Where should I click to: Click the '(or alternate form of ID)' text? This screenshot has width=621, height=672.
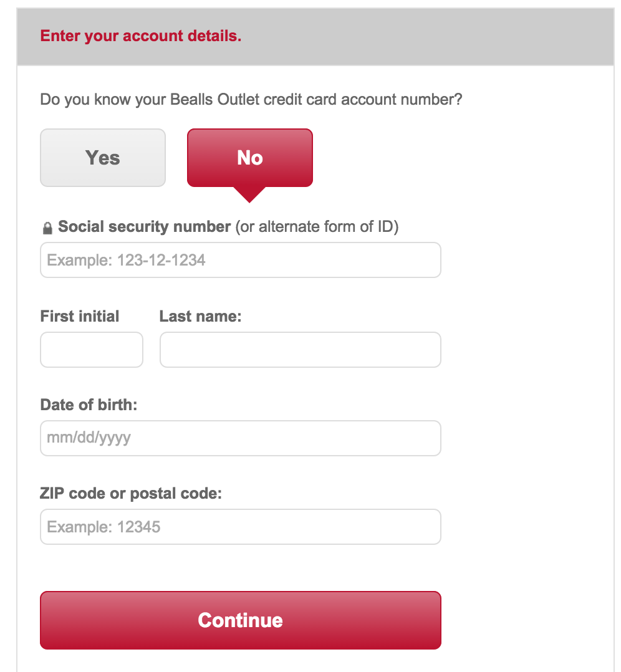click(x=317, y=227)
